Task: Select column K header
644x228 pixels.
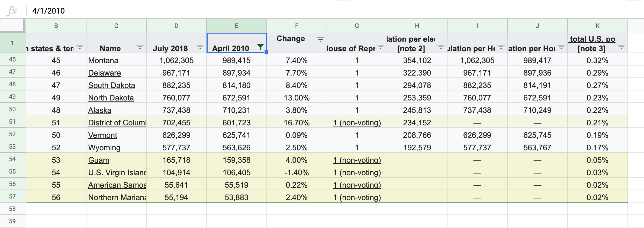Action: tap(598, 26)
